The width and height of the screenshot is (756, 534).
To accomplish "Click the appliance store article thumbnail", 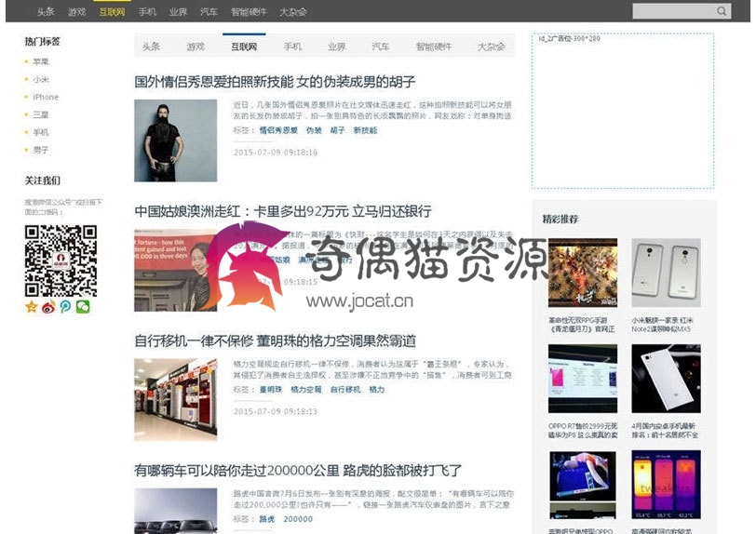I will (175, 399).
